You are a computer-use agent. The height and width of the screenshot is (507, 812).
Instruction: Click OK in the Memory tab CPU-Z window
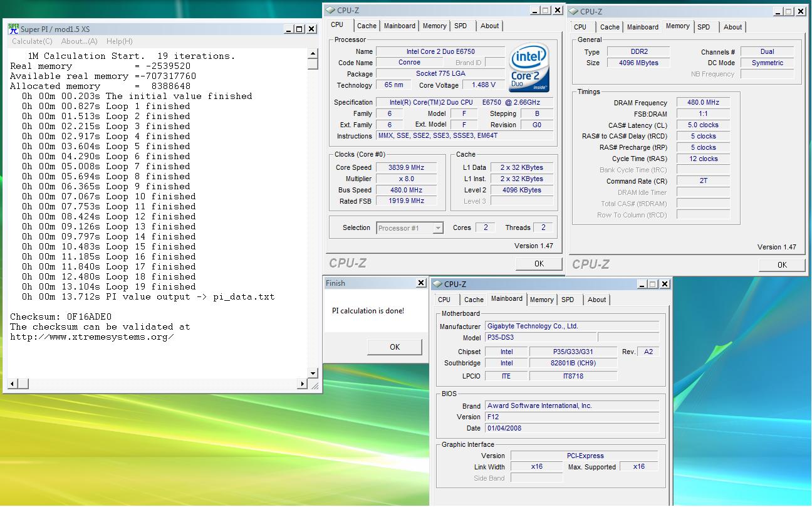(x=782, y=265)
